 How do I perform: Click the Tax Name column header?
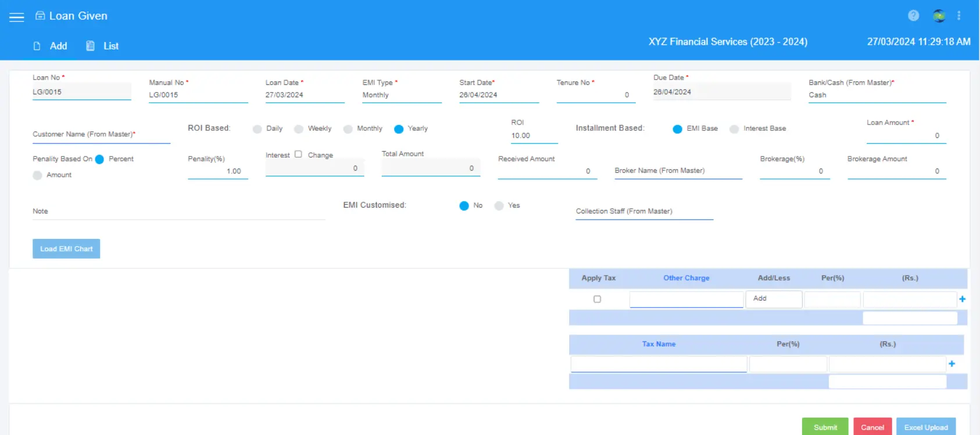659,344
